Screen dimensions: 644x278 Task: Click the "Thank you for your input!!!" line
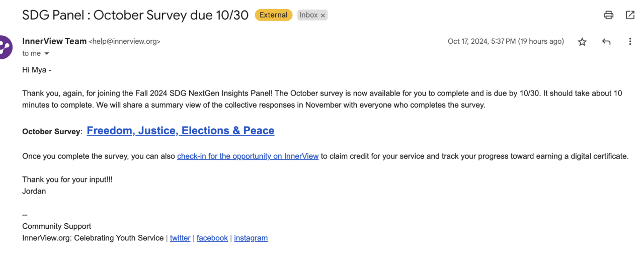pos(67,179)
